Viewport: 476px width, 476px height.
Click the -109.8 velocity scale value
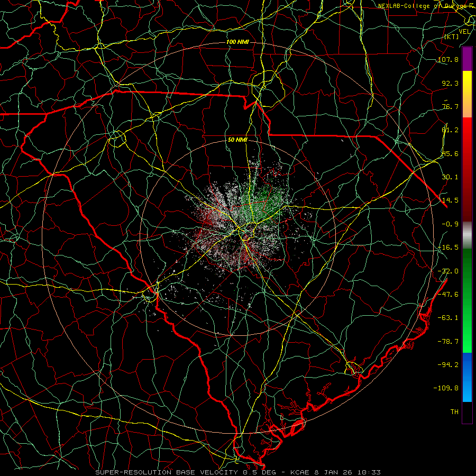[446, 388]
